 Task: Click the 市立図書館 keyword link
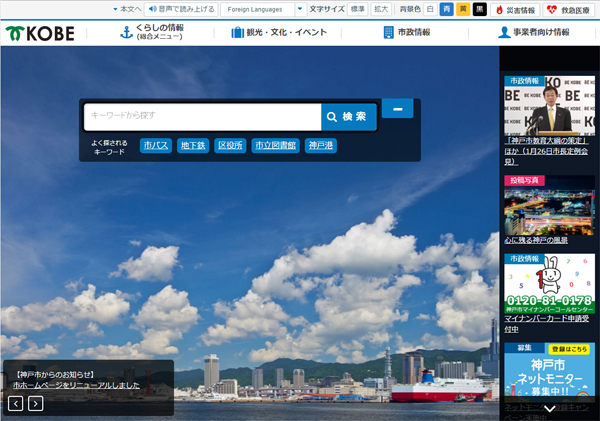[x=274, y=146]
